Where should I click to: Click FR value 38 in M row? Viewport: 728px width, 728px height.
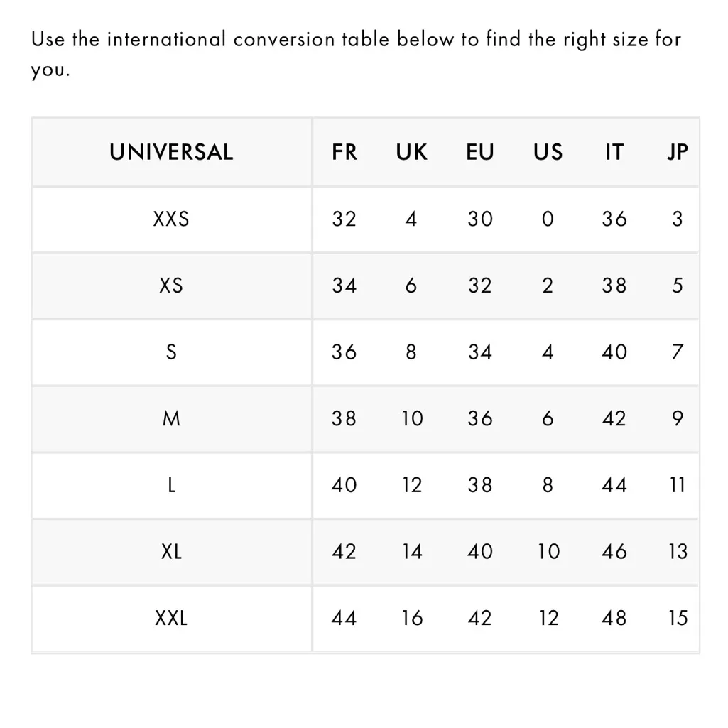pyautogui.click(x=344, y=419)
